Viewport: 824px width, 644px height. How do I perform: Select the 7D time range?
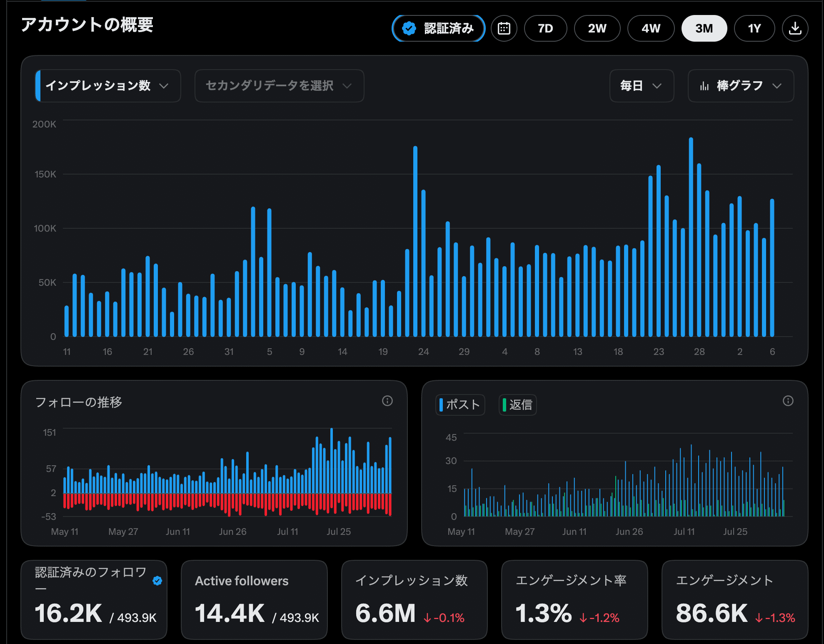click(545, 28)
